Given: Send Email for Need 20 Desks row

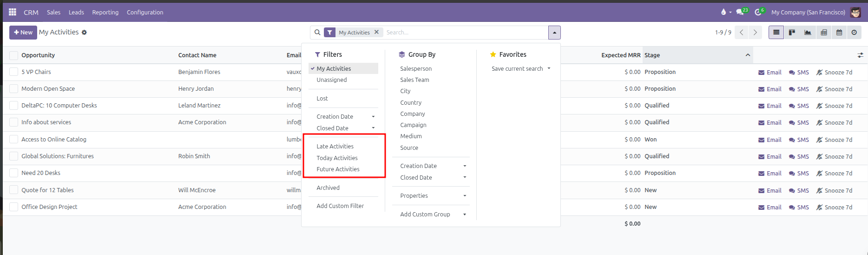Looking at the screenshot, I should pos(769,173).
